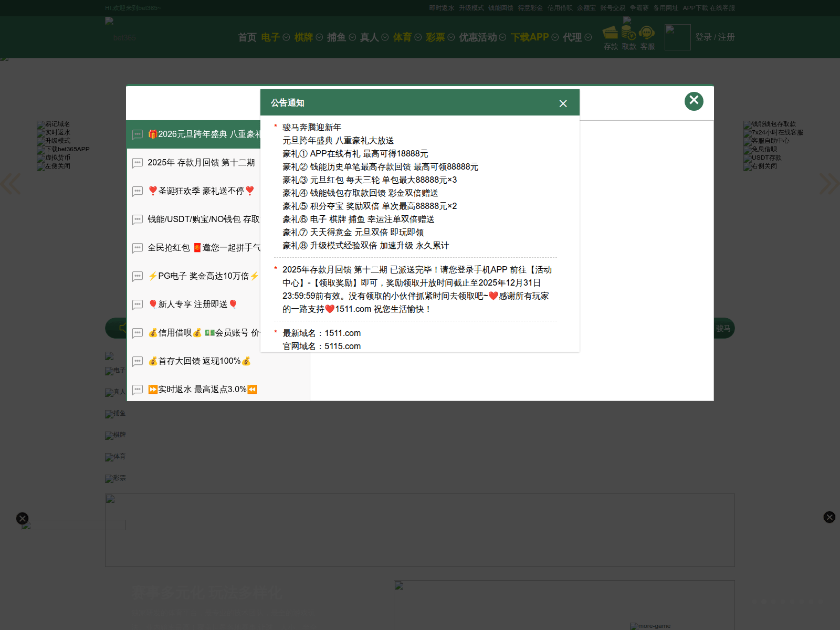Viewport: 840px width, 630px height.
Task: Click 免息借呗 right floating icon
Action: click(760, 150)
